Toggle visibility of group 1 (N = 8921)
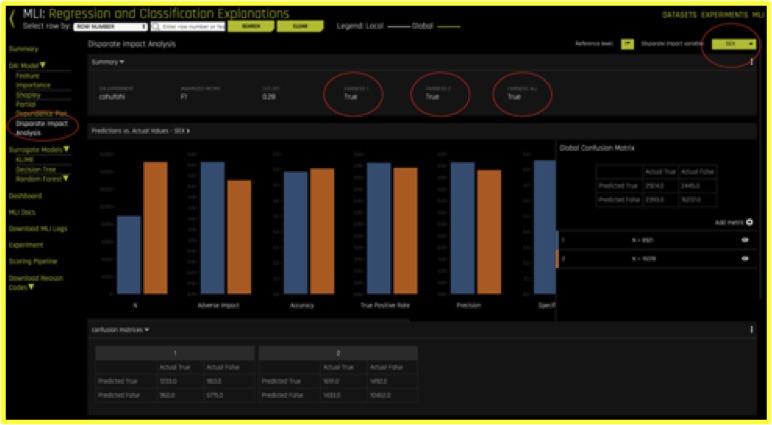This screenshot has height=425, width=772. pos(745,240)
